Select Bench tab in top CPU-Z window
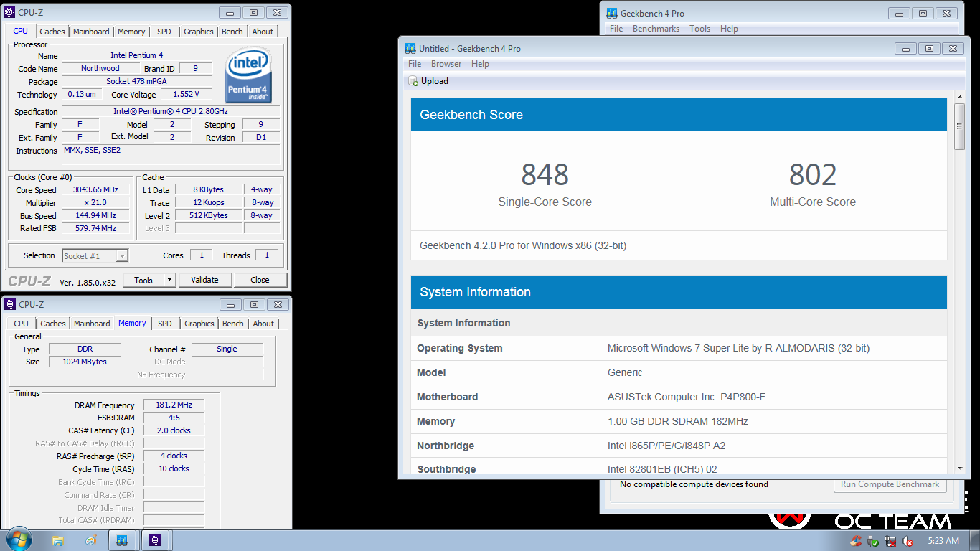Screen dimensions: 980x551 click(232, 32)
